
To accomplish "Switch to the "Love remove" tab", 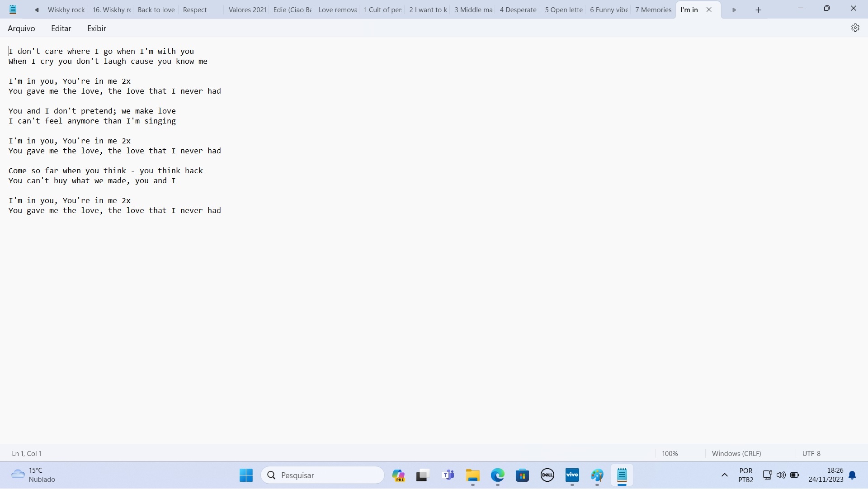I will (337, 10).
